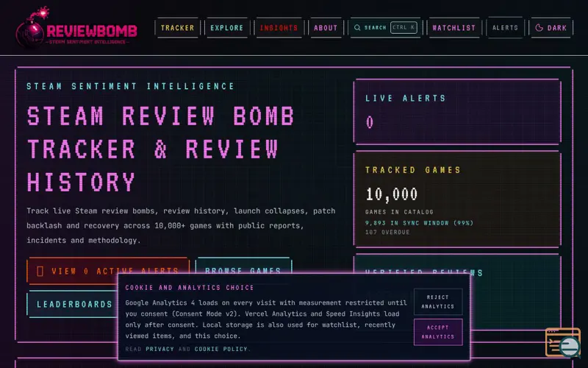588x368 pixels.
Task: Click Accept Analytics in cookie banner
Action: coord(437,332)
